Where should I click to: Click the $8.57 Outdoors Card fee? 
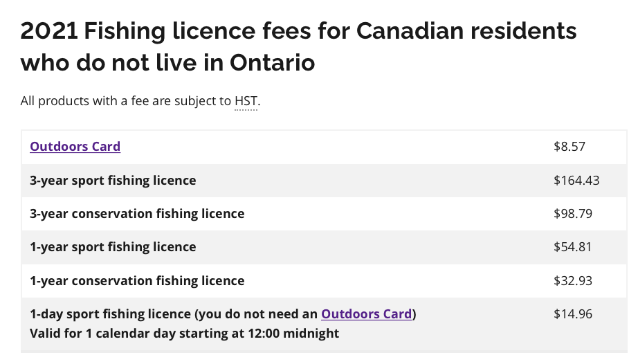(x=569, y=147)
